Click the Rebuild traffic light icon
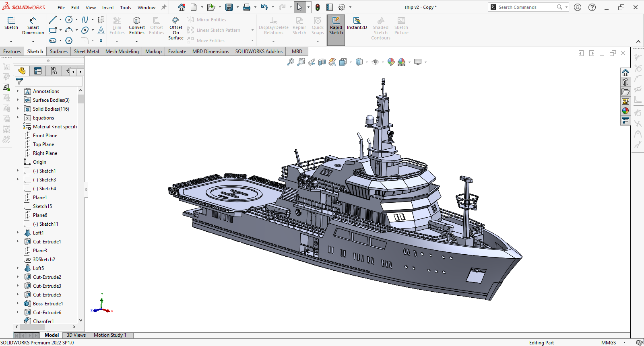The height and width of the screenshot is (346, 644). [x=318, y=7]
